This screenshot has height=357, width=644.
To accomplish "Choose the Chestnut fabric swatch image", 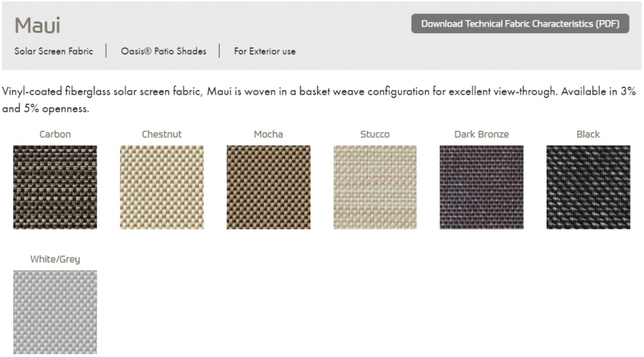I will click(x=162, y=187).
